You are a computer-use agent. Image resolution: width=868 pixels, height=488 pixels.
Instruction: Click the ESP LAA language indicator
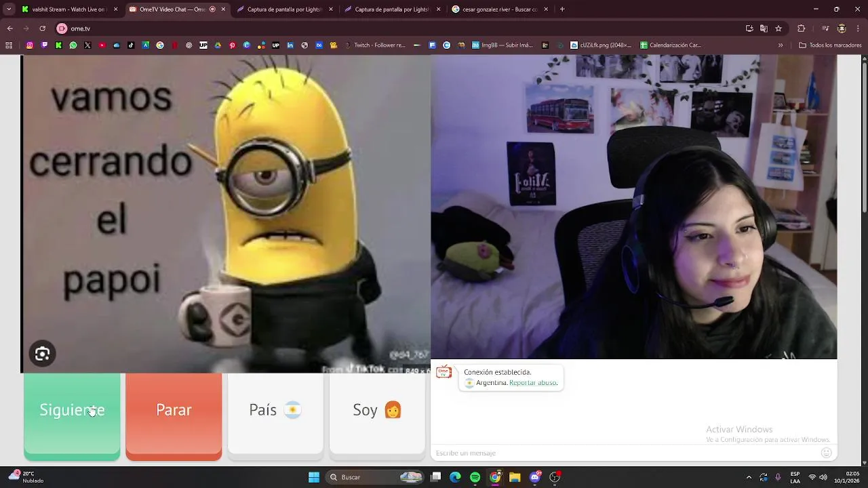pos(795,477)
